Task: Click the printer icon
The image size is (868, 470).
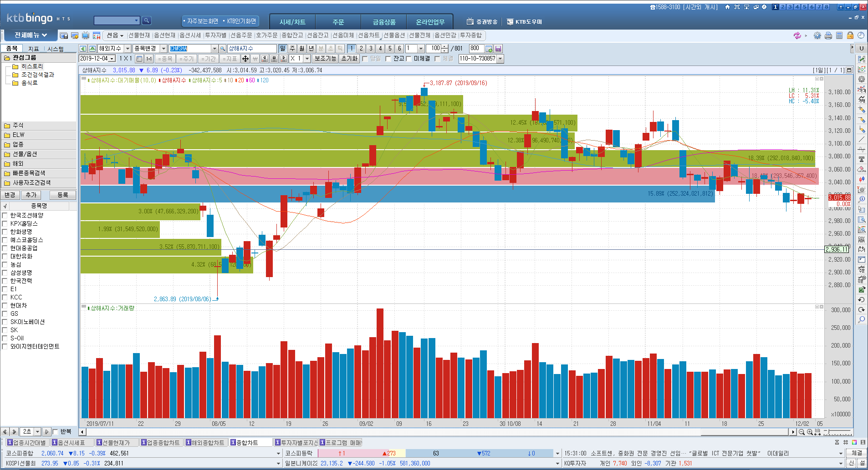Action: tap(828, 35)
